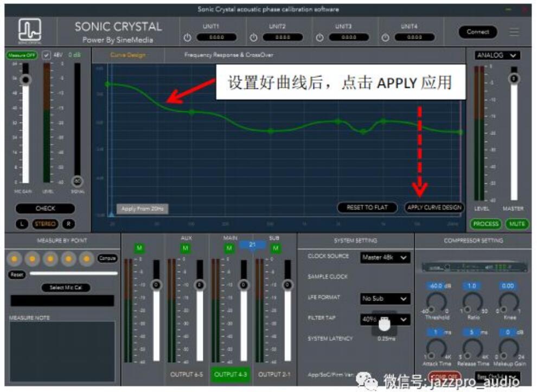Switch to the Curve Design tab
Screen dimensions: 537x392
click(x=128, y=55)
